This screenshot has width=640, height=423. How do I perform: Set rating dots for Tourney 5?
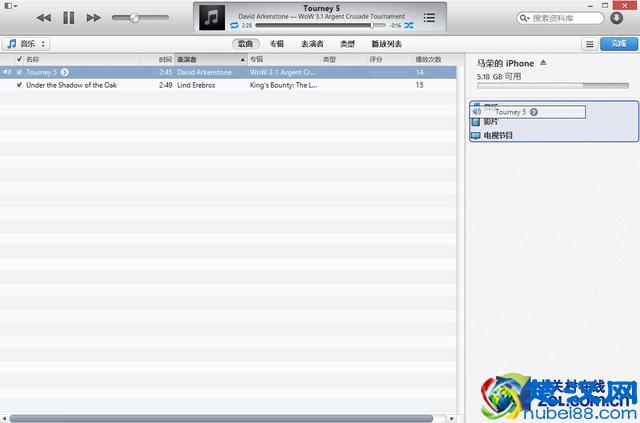[388, 72]
